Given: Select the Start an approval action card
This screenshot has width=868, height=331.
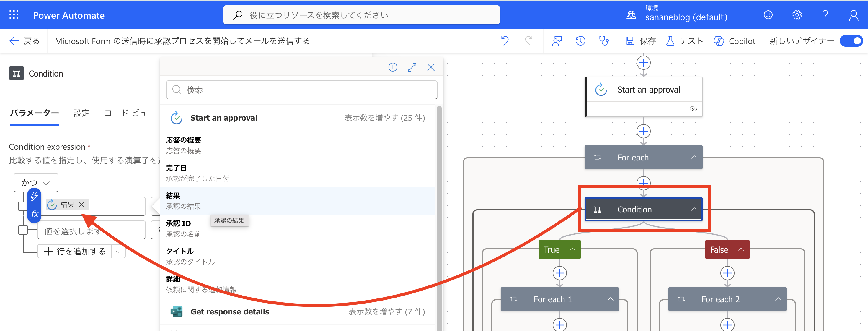Looking at the screenshot, I should click(643, 97).
